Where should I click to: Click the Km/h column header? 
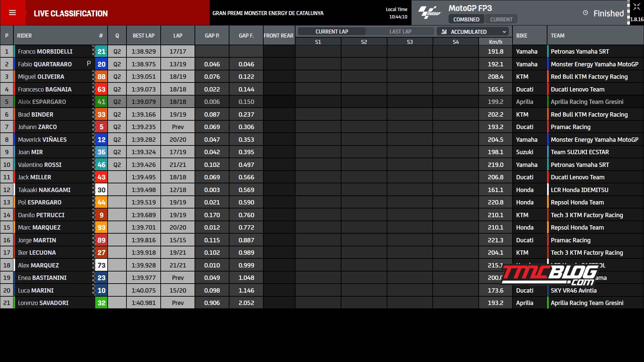(x=495, y=42)
